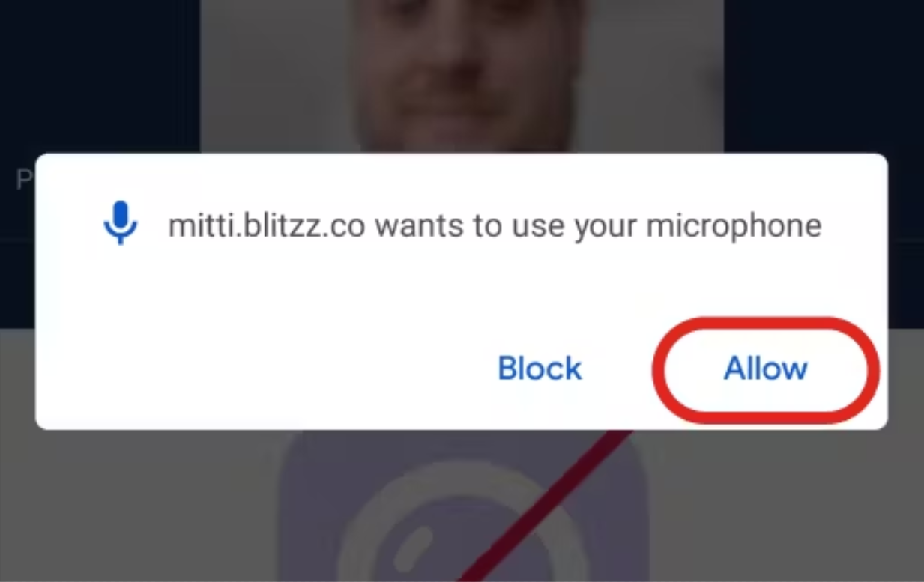This screenshot has height=582, width=924.
Task: Click the blurred video preview of the person
Action: coord(462,76)
